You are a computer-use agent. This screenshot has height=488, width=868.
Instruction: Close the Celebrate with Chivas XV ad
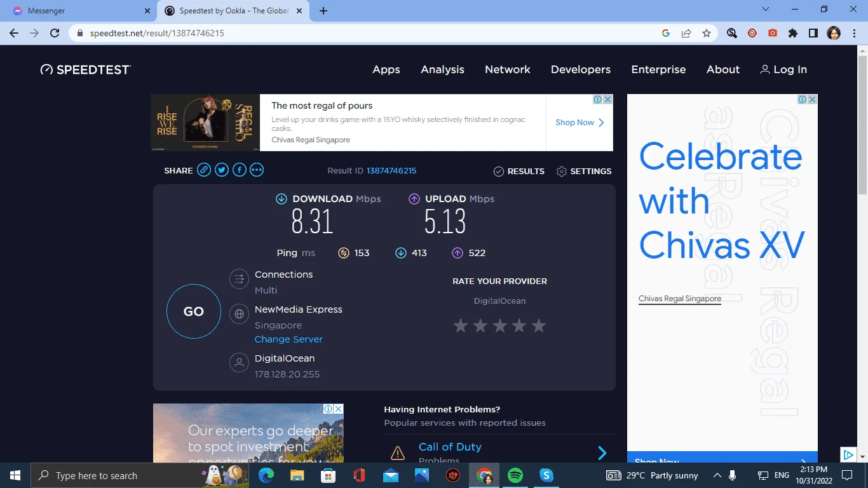812,100
